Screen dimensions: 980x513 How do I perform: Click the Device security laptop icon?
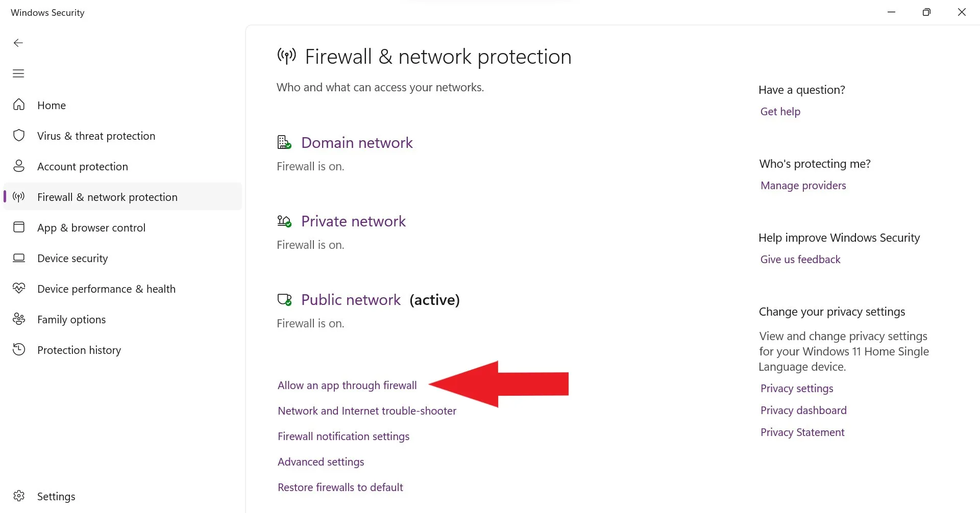point(19,258)
